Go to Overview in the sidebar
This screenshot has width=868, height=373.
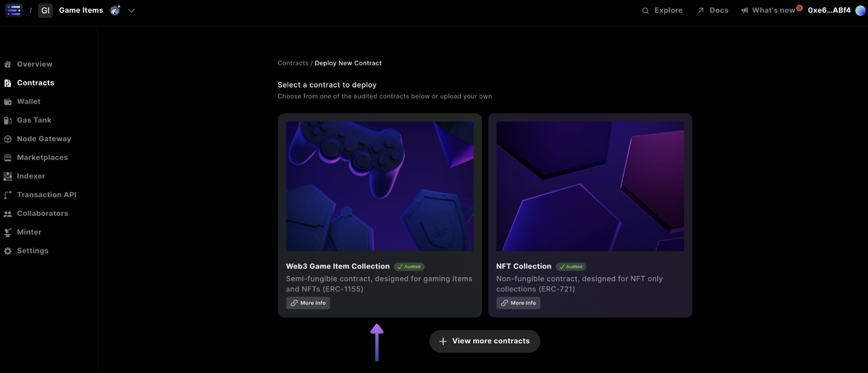tap(34, 64)
